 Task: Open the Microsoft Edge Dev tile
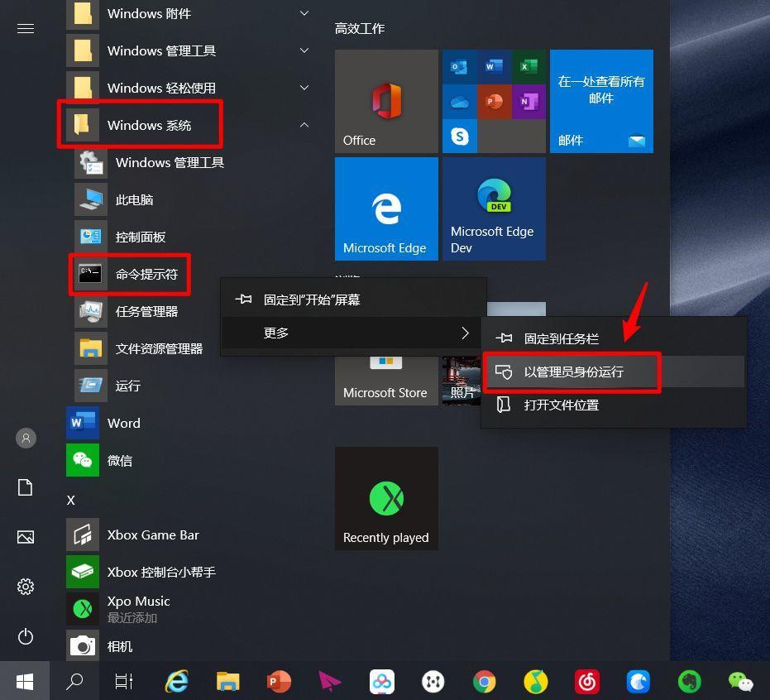[x=494, y=209]
